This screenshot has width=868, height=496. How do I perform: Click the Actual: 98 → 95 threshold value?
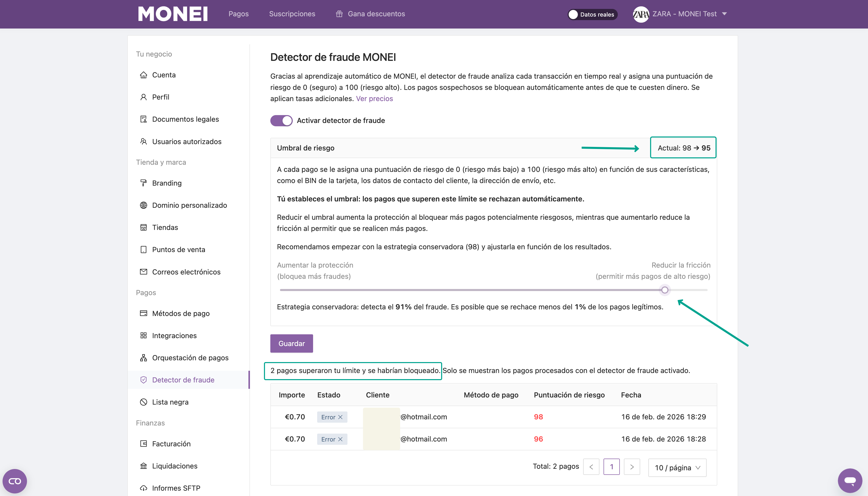(684, 148)
